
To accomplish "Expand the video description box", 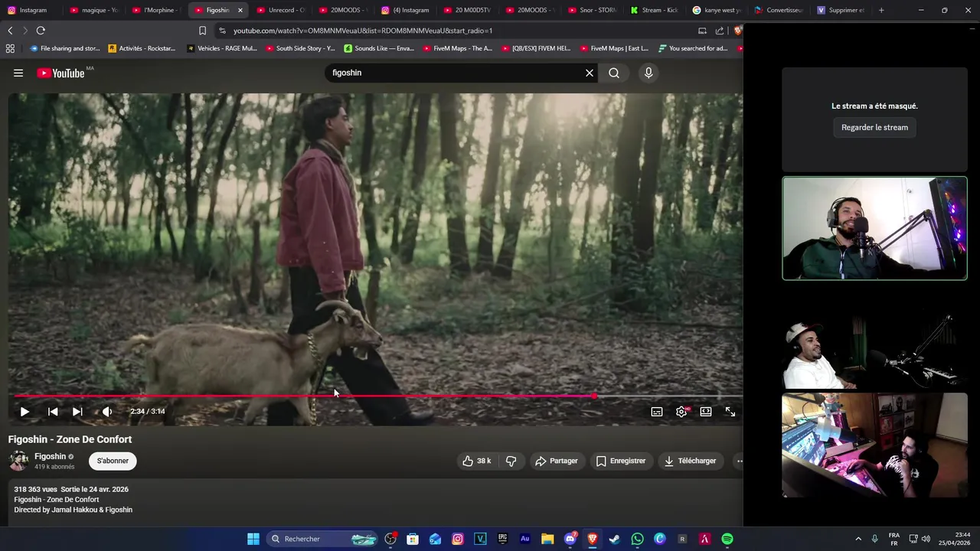I will click(375, 502).
